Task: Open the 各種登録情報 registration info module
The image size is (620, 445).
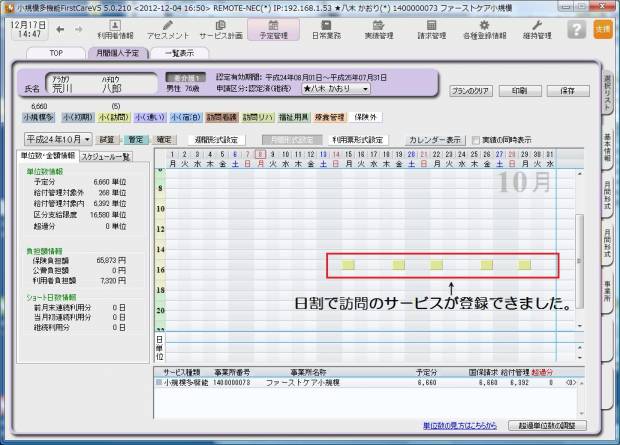Action: [x=489, y=27]
